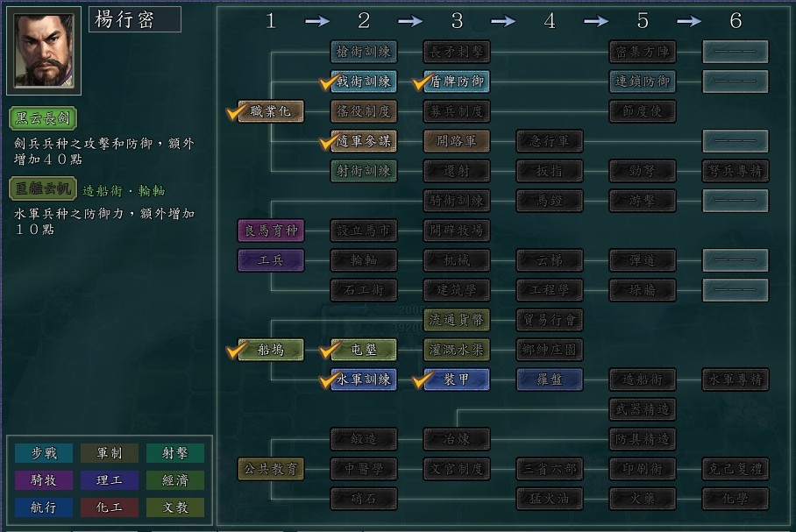This screenshot has width=796, height=532.
Task: Select the 開路軍 technology node
Action: pos(457,141)
